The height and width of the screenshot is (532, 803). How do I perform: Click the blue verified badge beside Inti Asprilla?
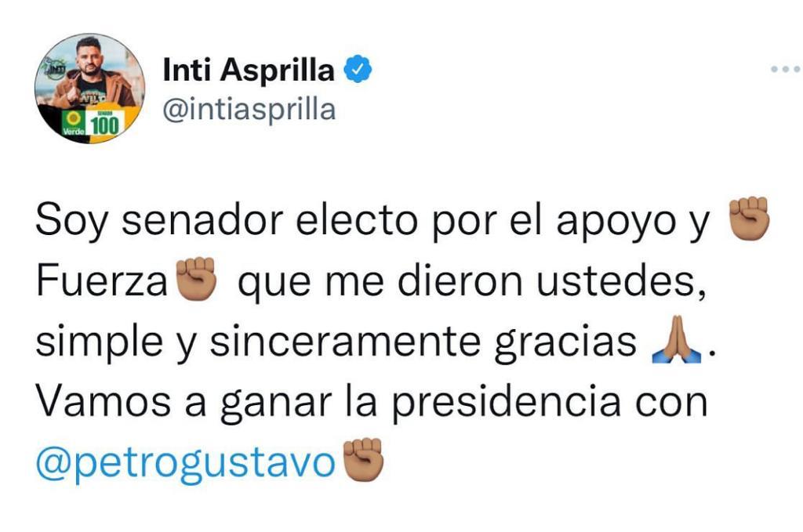pos(358,69)
